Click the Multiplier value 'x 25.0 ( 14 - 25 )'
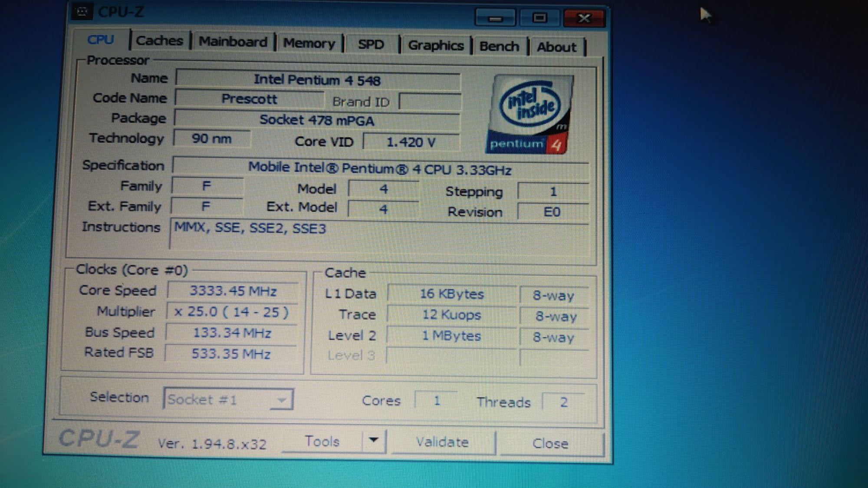 tap(232, 312)
